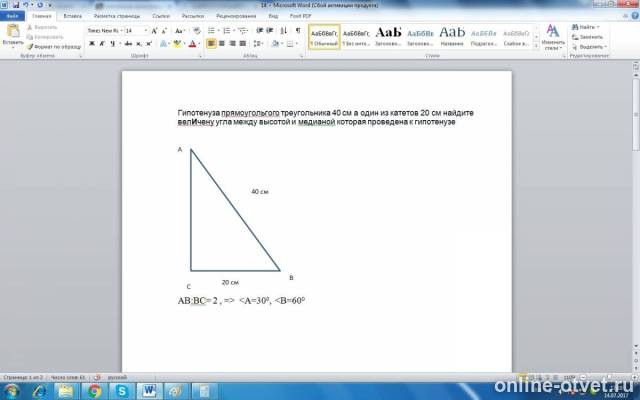Click the Replace button in Editing group

tap(587, 37)
